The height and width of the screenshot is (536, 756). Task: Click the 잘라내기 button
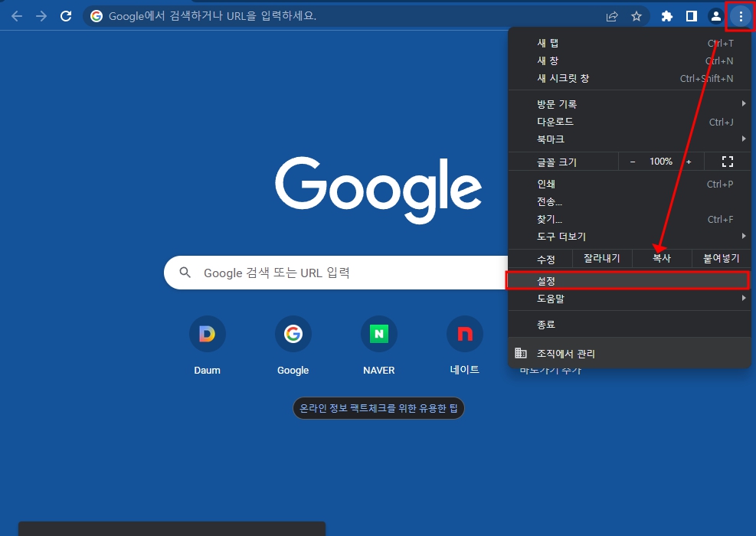click(602, 258)
